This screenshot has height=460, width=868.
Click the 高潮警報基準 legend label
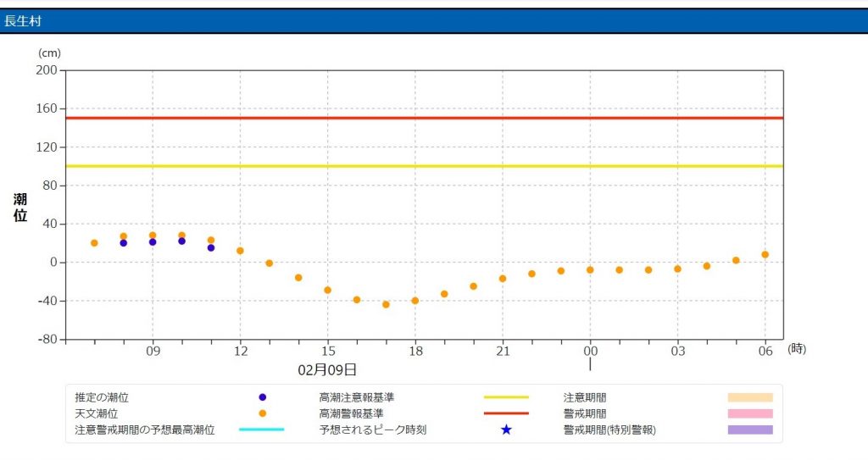coord(351,413)
